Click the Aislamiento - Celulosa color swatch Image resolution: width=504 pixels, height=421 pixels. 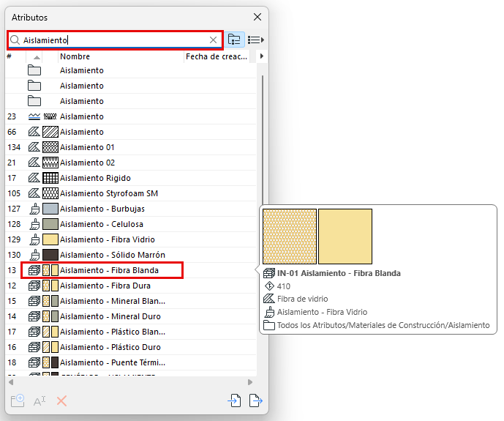(50, 224)
